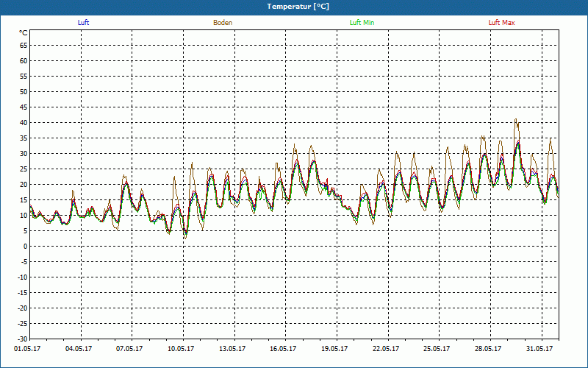588x368 pixels.
Task: Click the 31.05.17 date axis label
Action: [x=539, y=349]
